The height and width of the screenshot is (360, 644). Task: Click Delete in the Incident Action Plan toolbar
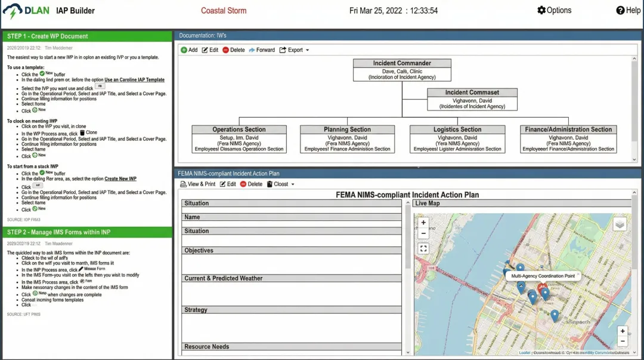point(251,184)
